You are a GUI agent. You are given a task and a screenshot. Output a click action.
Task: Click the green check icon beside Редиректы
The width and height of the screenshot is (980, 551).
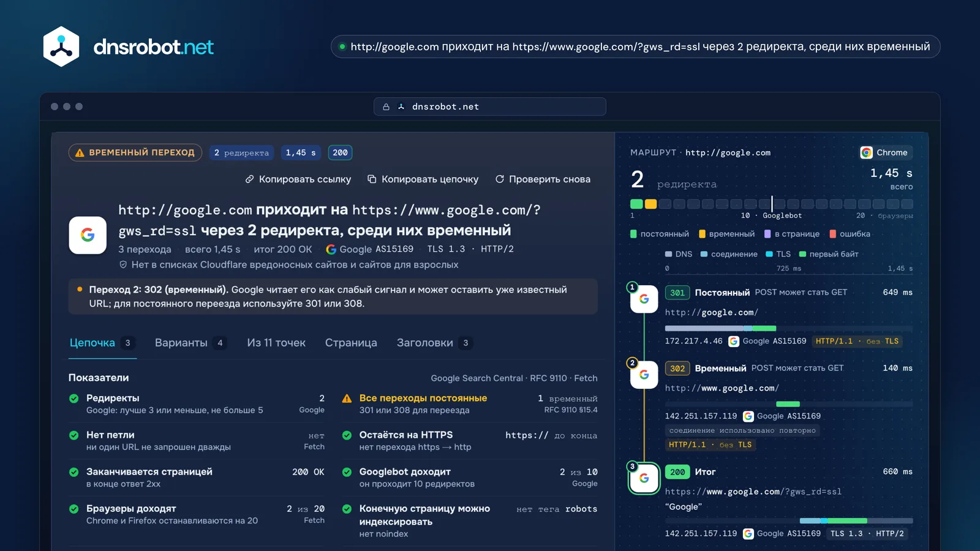tap(74, 399)
